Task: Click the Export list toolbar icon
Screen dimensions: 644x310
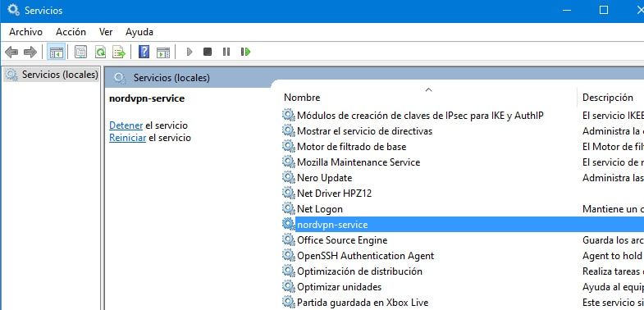Action: click(119, 52)
